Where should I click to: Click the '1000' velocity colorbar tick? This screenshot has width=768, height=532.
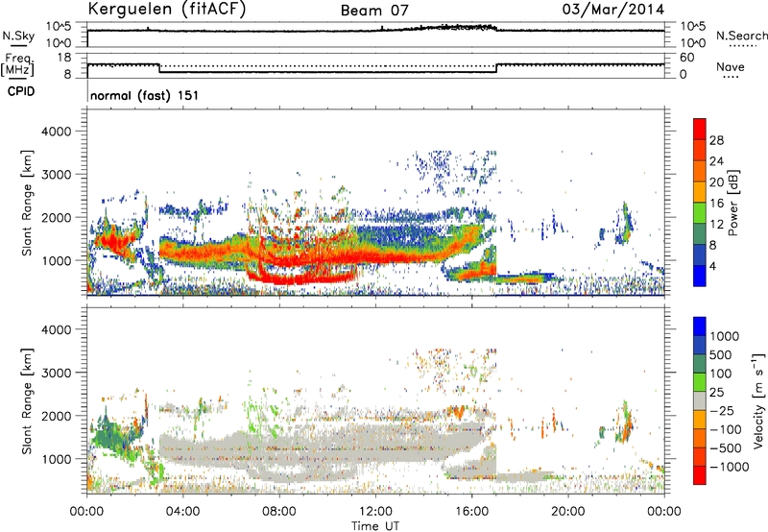point(725,336)
